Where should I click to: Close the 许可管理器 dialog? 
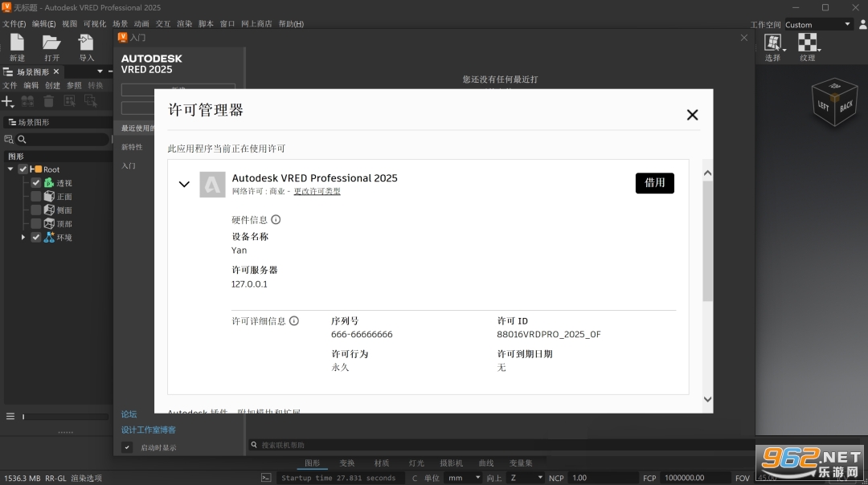point(692,115)
